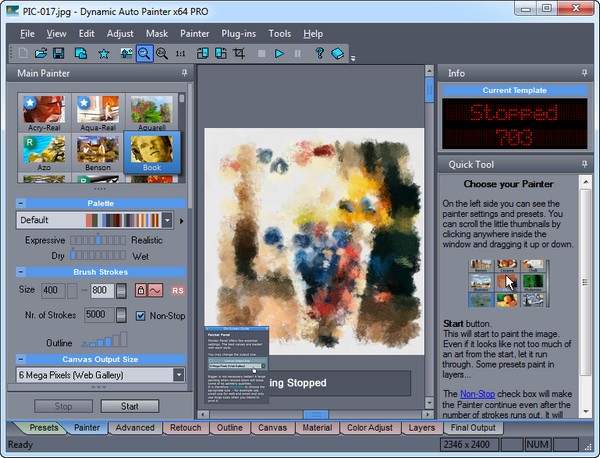This screenshot has width=600, height=458.
Task: Click the Start button
Action: pyautogui.click(x=129, y=406)
